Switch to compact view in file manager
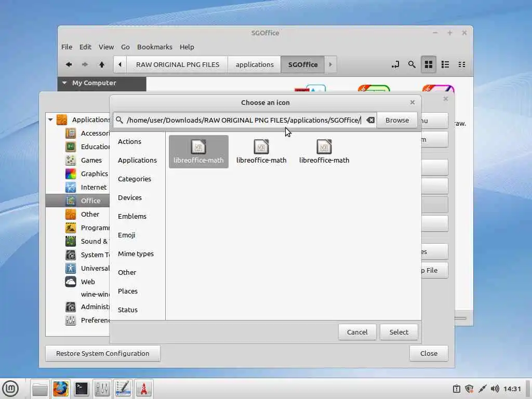 (x=462, y=64)
